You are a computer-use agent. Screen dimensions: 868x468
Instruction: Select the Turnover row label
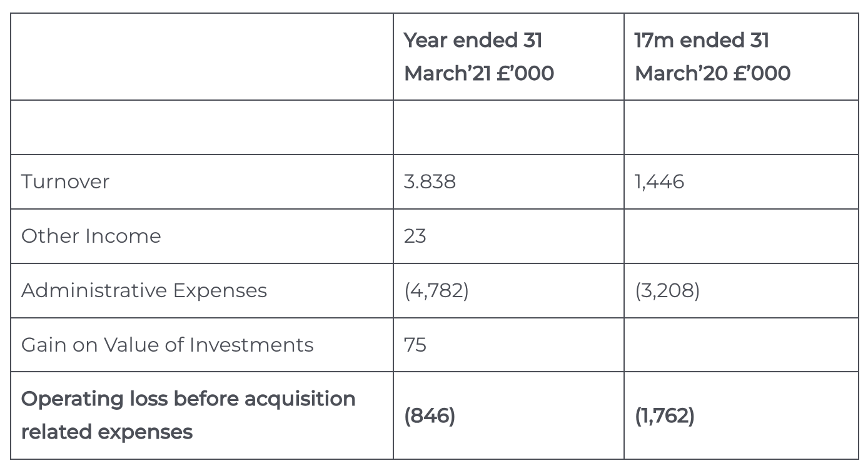pos(65,182)
